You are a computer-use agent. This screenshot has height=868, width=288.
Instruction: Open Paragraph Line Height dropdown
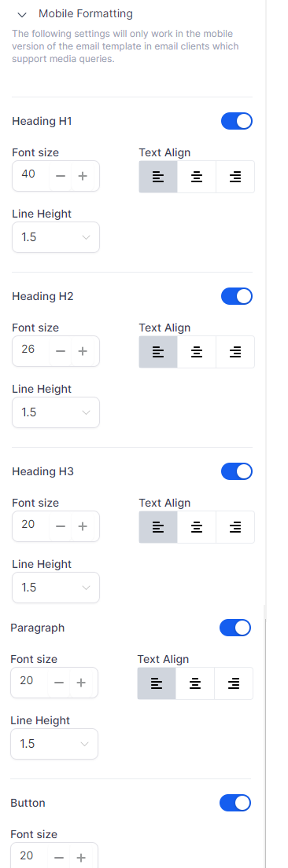click(x=54, y=743)
